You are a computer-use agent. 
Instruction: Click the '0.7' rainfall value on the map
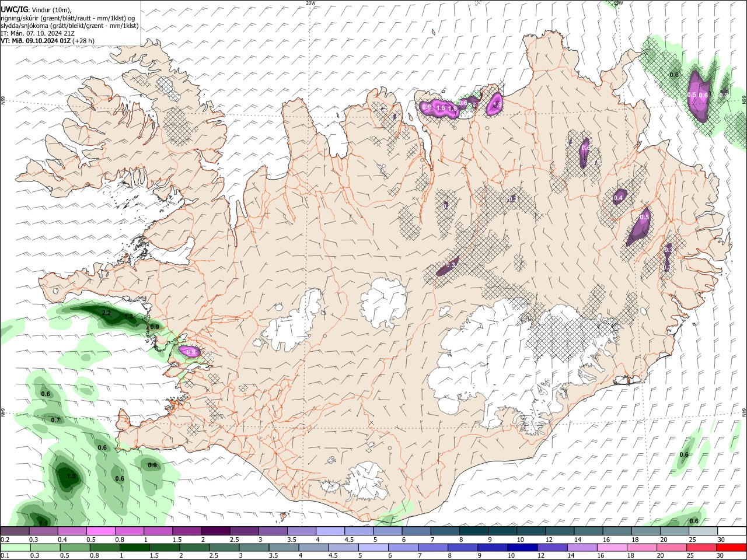55,420
